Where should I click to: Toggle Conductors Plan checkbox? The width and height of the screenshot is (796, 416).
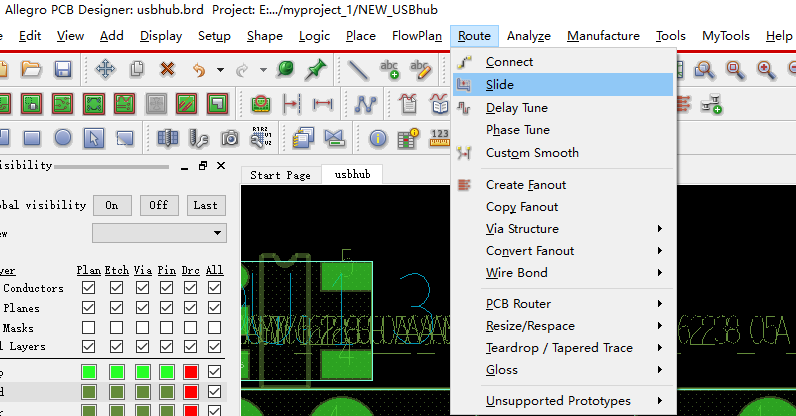pyautogui.click(x=88, y=287)
